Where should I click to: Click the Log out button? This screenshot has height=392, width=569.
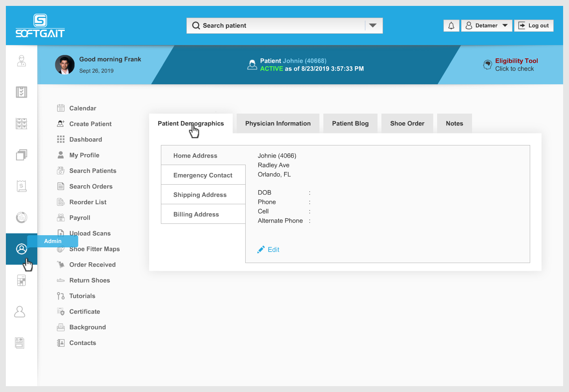[534, 25]
